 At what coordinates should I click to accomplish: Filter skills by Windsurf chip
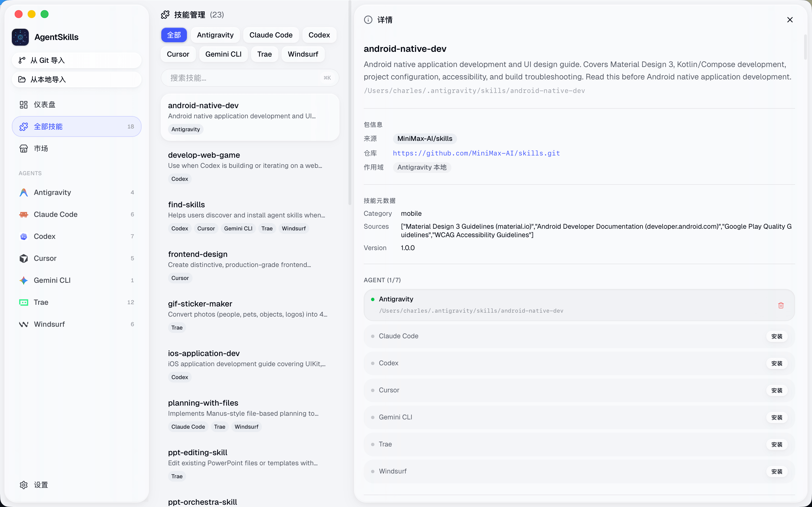pyautogui.click(x=303, y=54)
